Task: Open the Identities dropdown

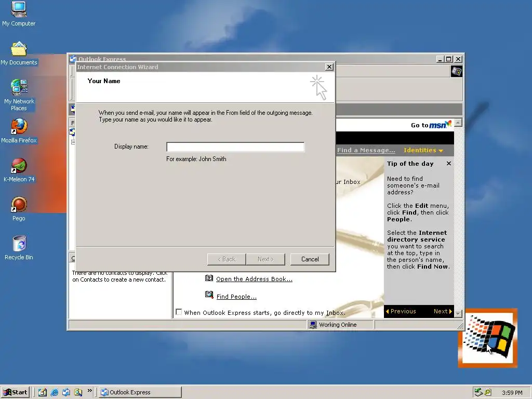Action: coord(423,150)
